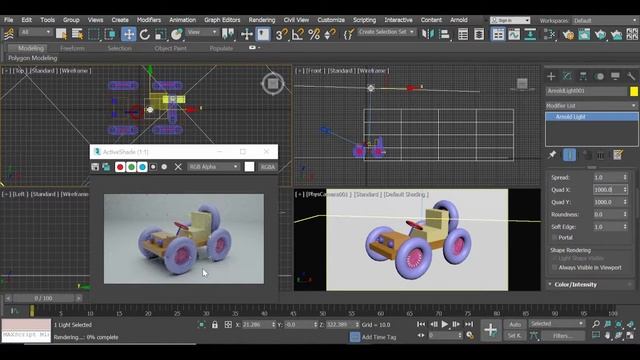Toggle the 3D Snaps button
The height and width of the screenshot is (360, 640).
click(281, 34)
